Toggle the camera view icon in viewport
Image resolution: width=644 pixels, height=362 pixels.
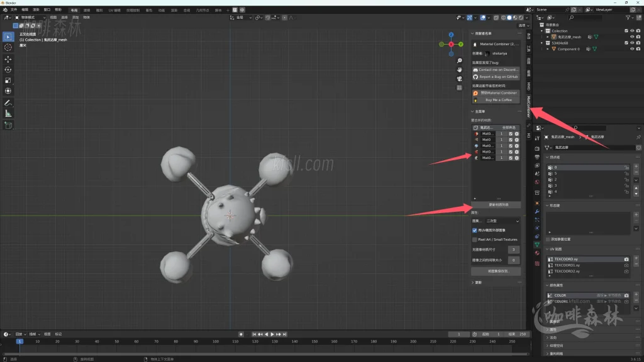pyautogui.click(x=460, y=79)
